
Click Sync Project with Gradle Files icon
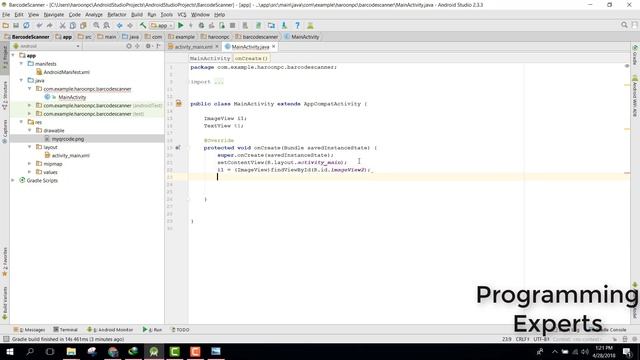click(258, 25)
